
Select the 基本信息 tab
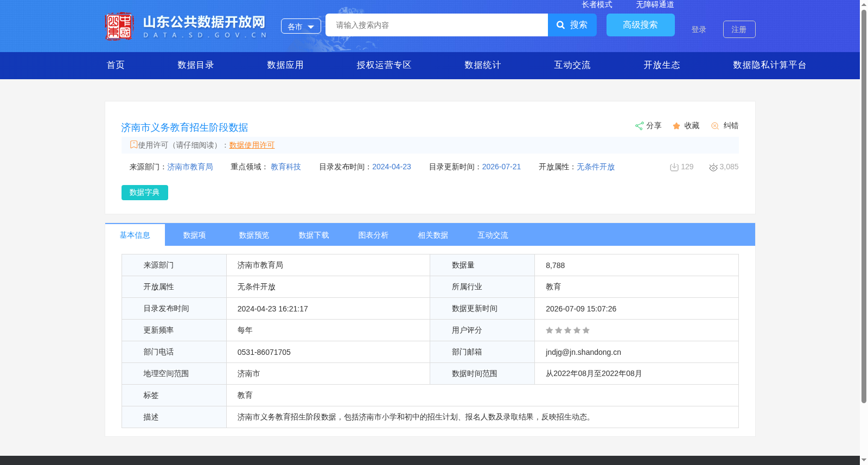click(x=135, y=235)
